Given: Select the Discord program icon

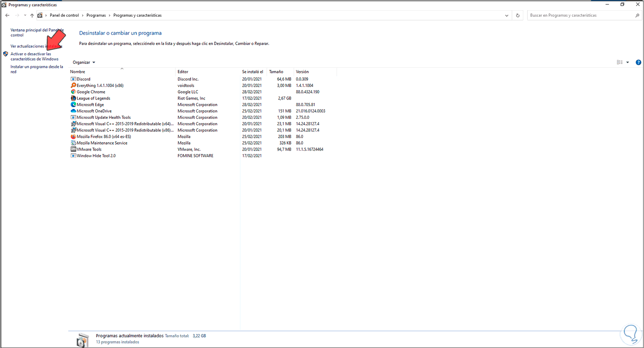Looking at the screenshot, I should pos(73,79).
